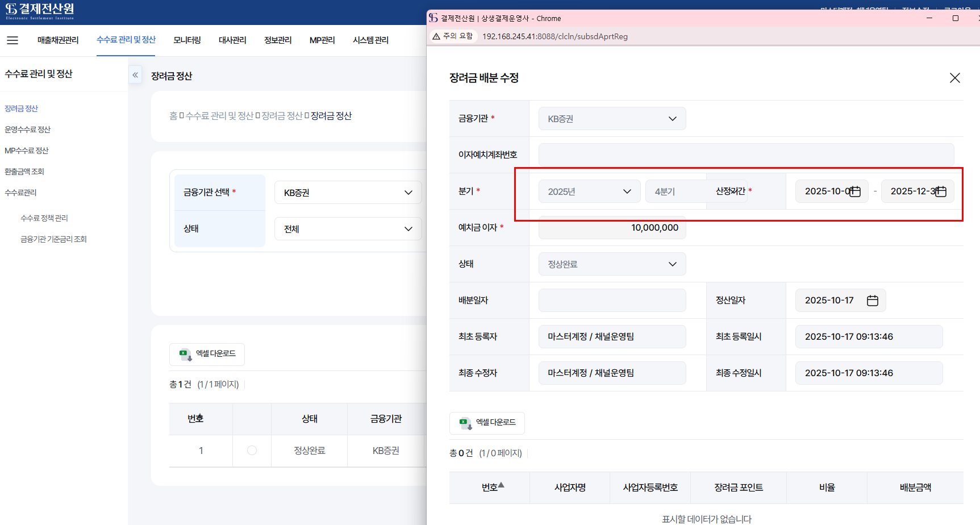Image resolution: width=980 pixels, height=525 pixels.
Task: Open 수수료 정책 관리 sidebar item
Action: tap(44, 218)
